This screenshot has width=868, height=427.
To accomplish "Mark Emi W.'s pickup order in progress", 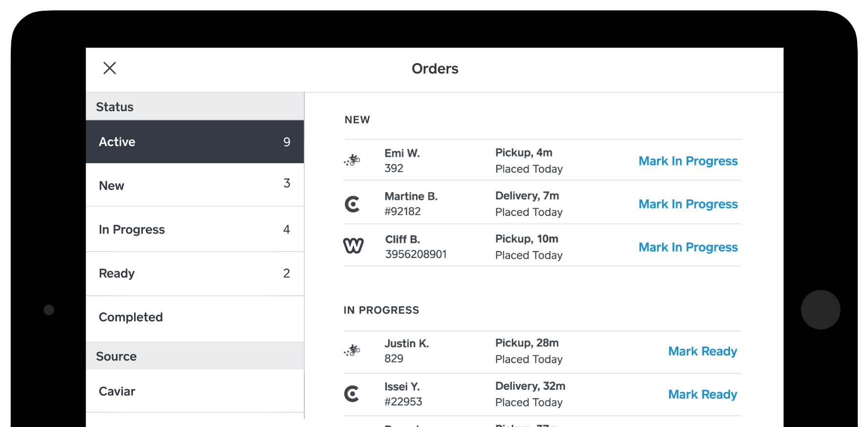I will (688, 161).
